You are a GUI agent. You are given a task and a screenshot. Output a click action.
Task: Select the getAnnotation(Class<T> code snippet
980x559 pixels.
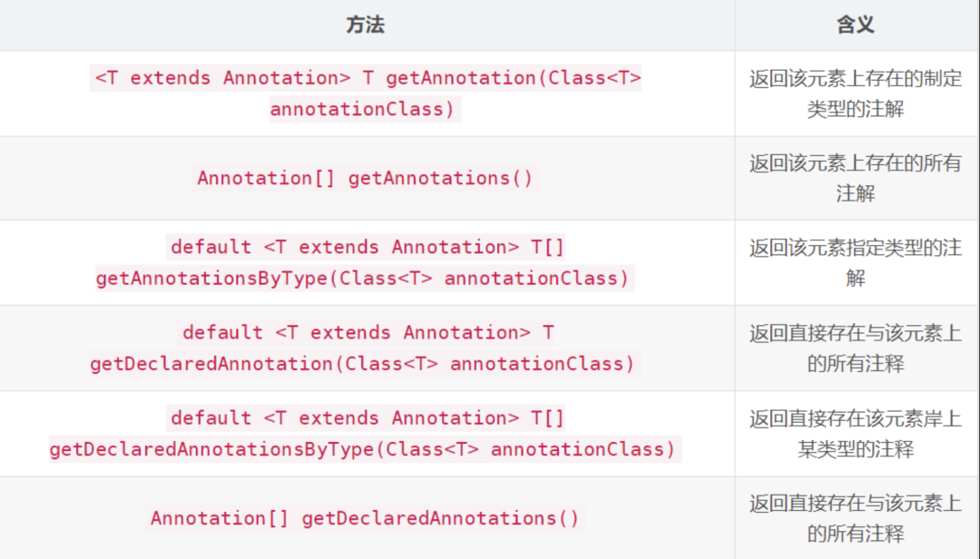(513, 78)
